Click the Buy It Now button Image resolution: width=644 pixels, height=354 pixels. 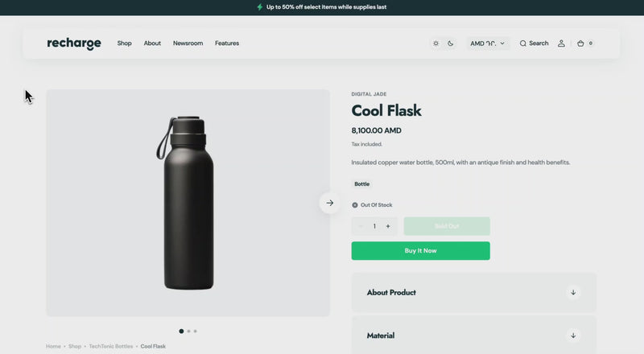click(x=420, y=250)
